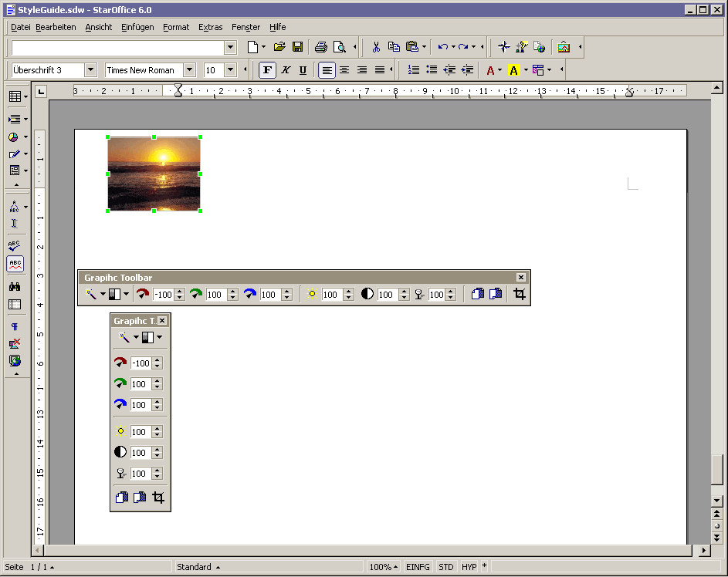Screen dimensions: 728x577
Task: Select Crop tool in horizontal Graphic Toolbar
Action: (x=520, y=294)
